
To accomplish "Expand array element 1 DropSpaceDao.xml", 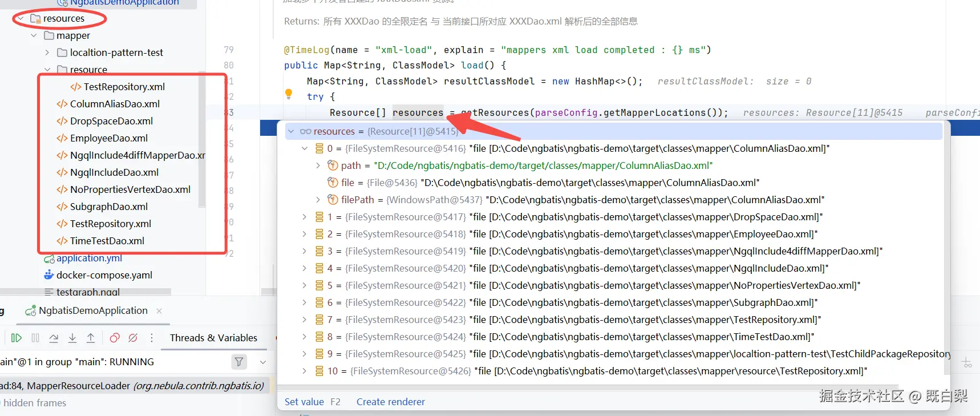I will pos(305,217).
